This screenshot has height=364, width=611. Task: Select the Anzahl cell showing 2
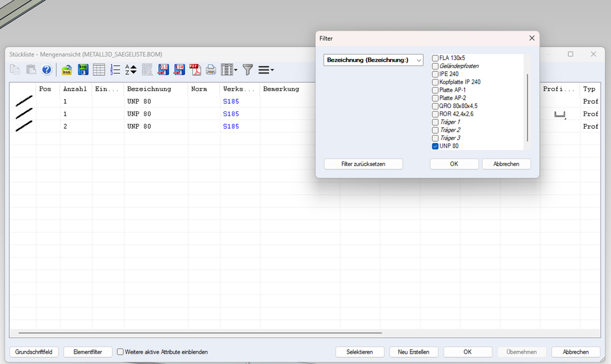pyautogui.click(x=76, y=126)
